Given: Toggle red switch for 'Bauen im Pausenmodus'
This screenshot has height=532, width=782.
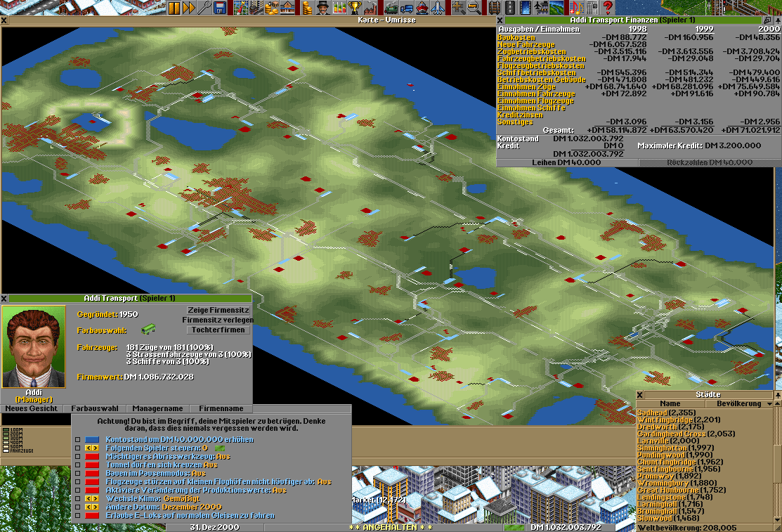Looking at the screenshot, I should (x=93, y=474).
